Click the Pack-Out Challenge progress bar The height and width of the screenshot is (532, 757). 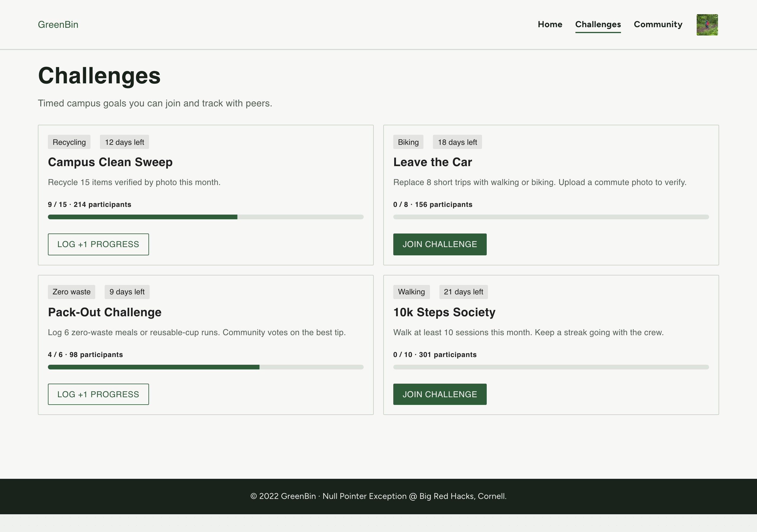[x=206, y=367]
